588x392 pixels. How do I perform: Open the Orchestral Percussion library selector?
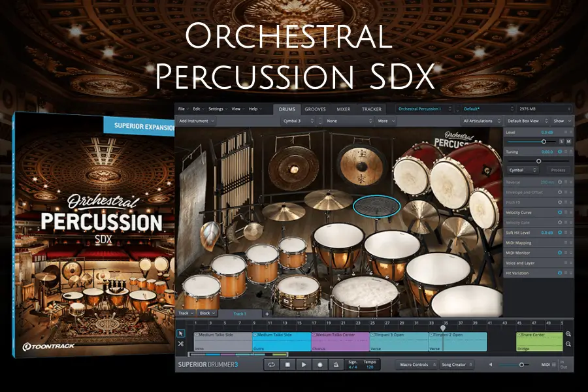425,109
